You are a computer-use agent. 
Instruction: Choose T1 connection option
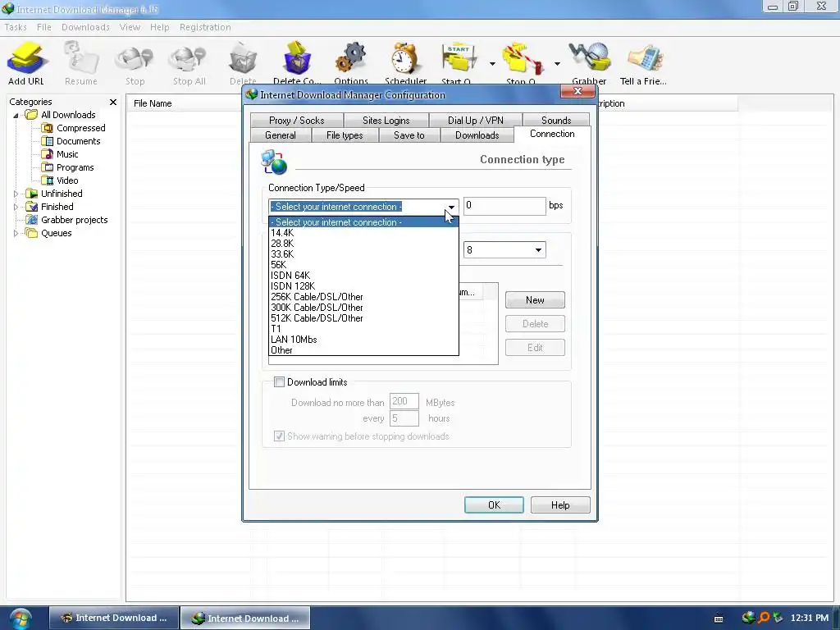pos(363,329)
